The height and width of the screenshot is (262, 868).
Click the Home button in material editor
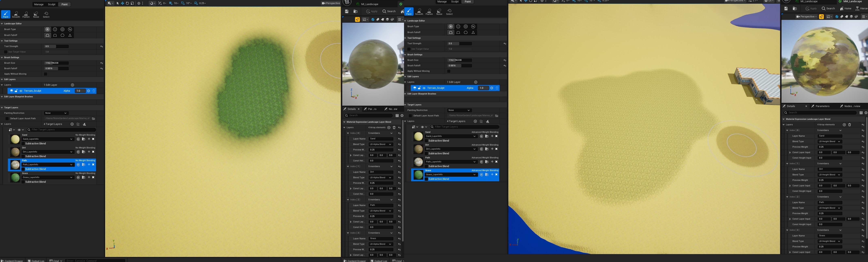[846, 9]
